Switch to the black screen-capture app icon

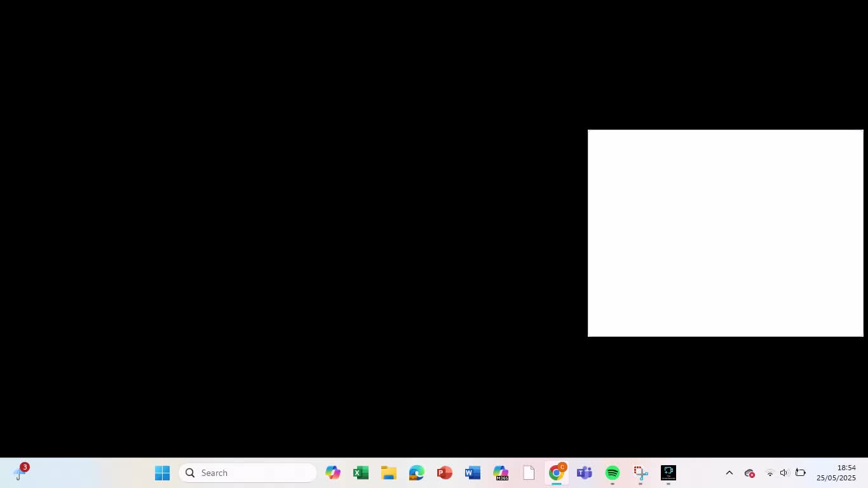point(668,473)
